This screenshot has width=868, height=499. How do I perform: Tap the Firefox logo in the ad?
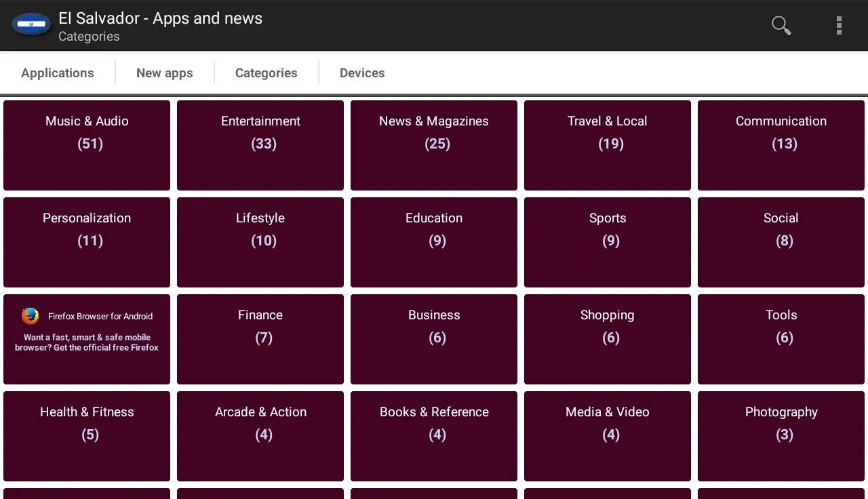point(31,316)
